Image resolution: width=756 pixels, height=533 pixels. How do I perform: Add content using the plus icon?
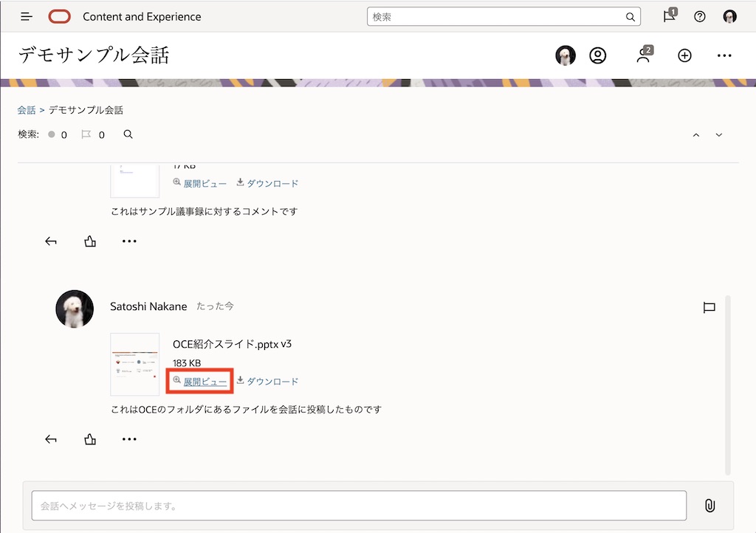[x=684, y=55]
